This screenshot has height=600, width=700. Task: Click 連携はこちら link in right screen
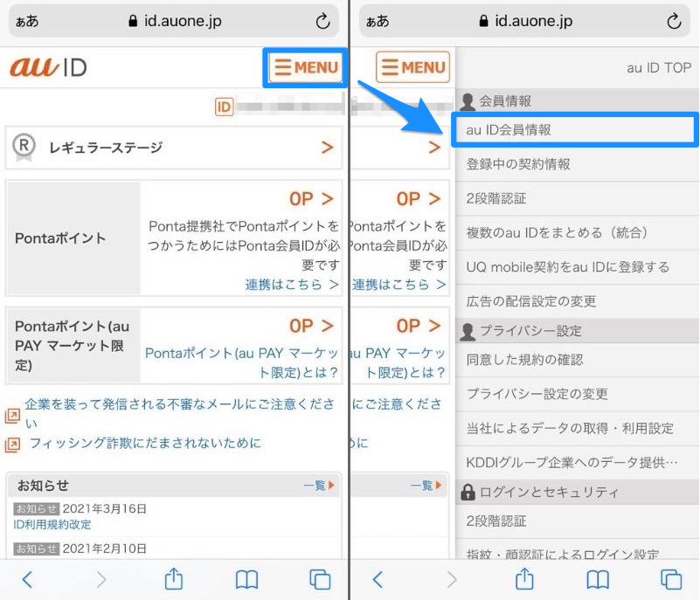tap(399, 284)
